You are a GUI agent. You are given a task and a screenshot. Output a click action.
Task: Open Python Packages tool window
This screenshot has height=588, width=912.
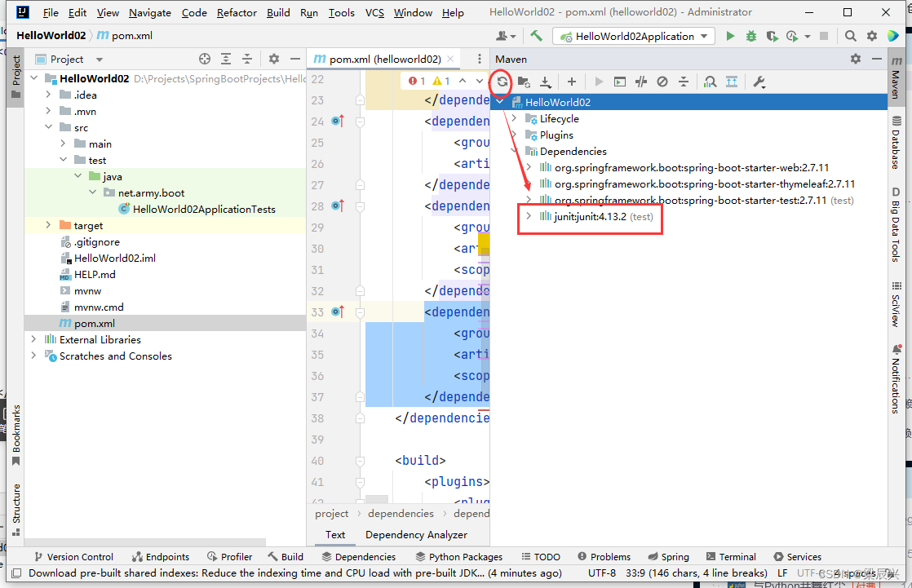(459, 556)
